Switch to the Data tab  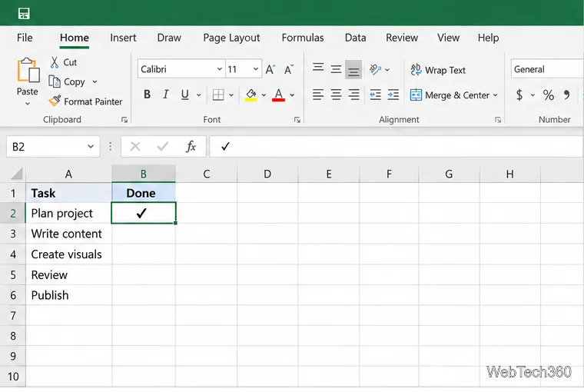point(355,38)
